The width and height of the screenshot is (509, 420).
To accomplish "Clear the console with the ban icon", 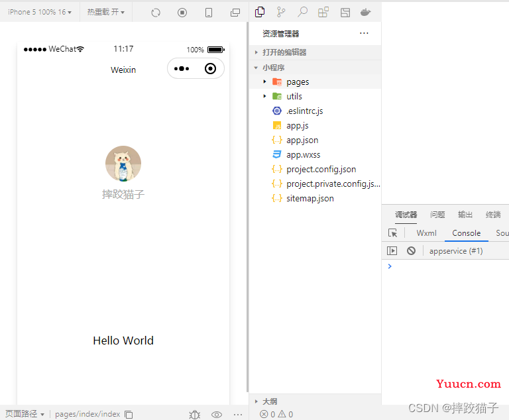I will click(x=412, y=251).
